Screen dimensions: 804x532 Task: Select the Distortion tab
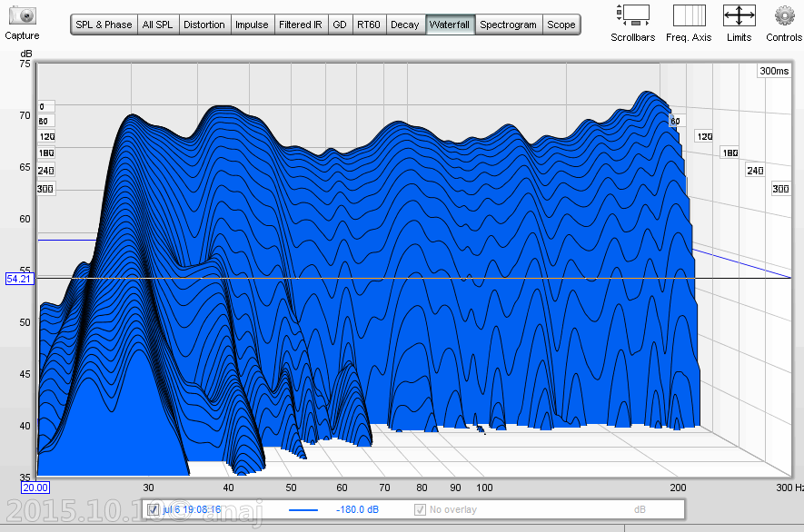pyautogui.click(x=204, y=25)
